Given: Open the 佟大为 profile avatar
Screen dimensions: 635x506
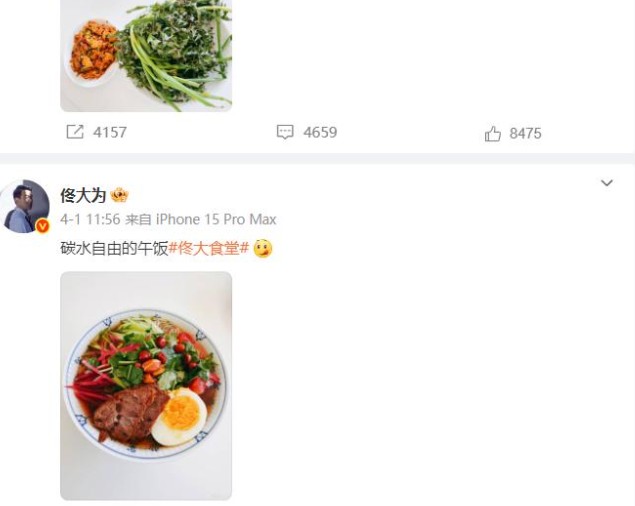Looking at the screenshot, I should click(x=25, y=207).
